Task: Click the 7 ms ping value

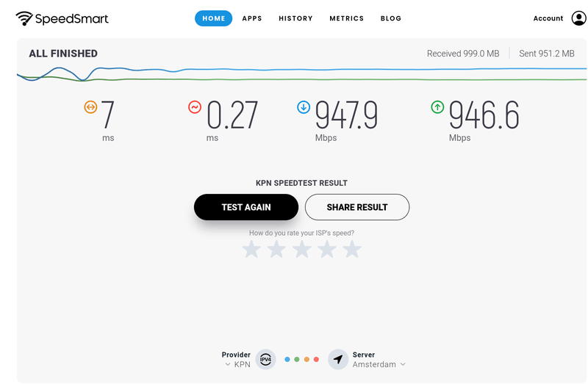Action: point(107,115)
